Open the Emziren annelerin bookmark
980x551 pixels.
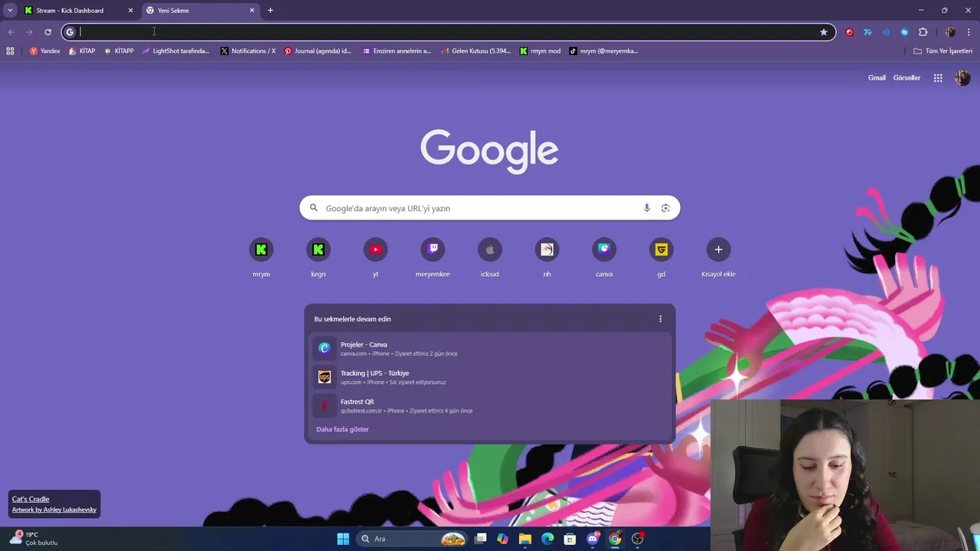tap(397, 51)
